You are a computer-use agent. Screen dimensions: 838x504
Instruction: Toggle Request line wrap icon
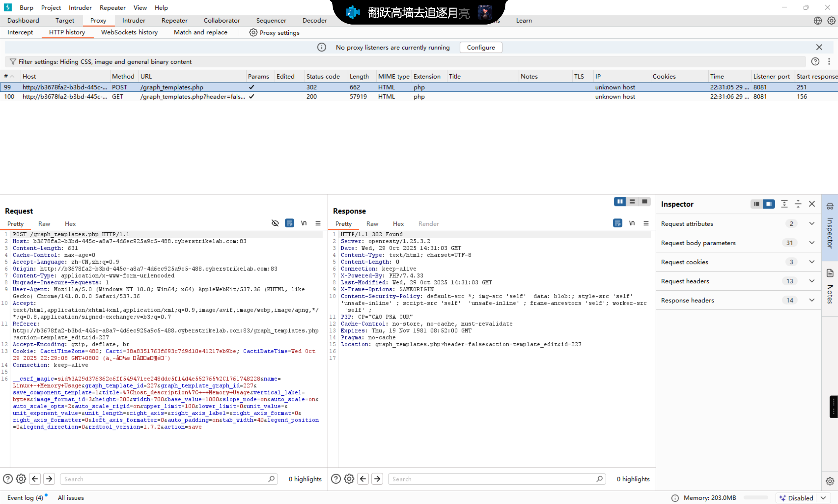289,223
